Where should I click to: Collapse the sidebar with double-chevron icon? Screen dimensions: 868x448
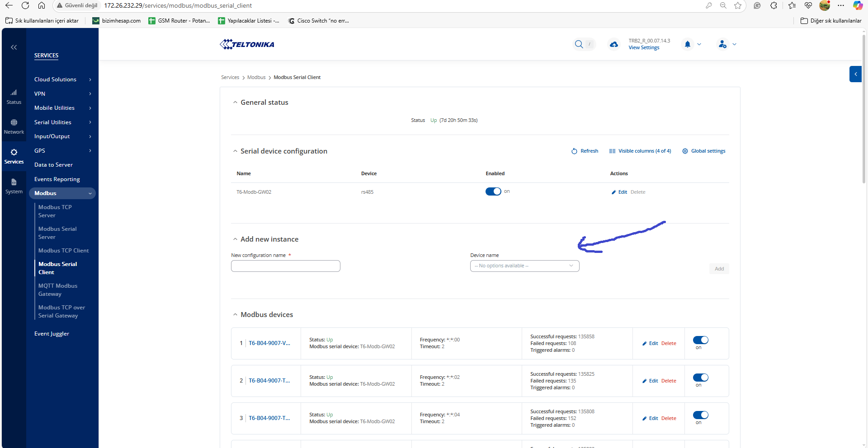[x=14, y=47]
